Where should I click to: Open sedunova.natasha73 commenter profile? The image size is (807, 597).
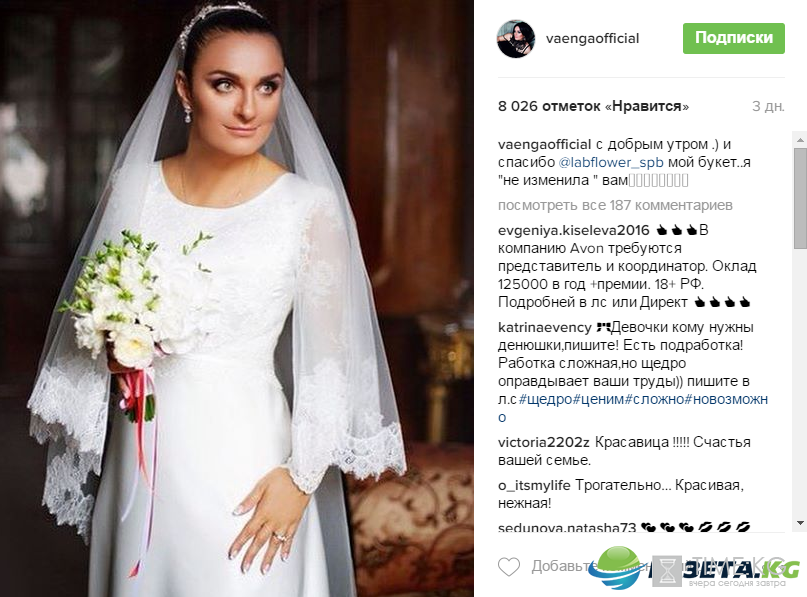click(x=567, y=528)
